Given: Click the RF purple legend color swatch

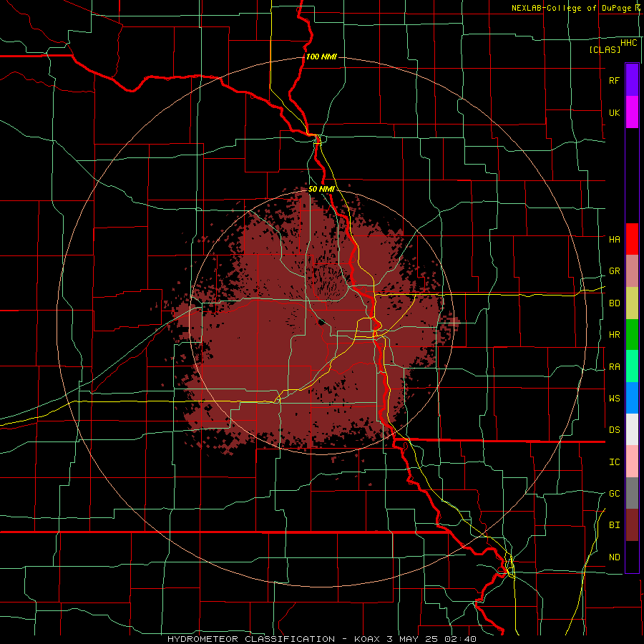Looking at the screenshot, I should point(632,80).
